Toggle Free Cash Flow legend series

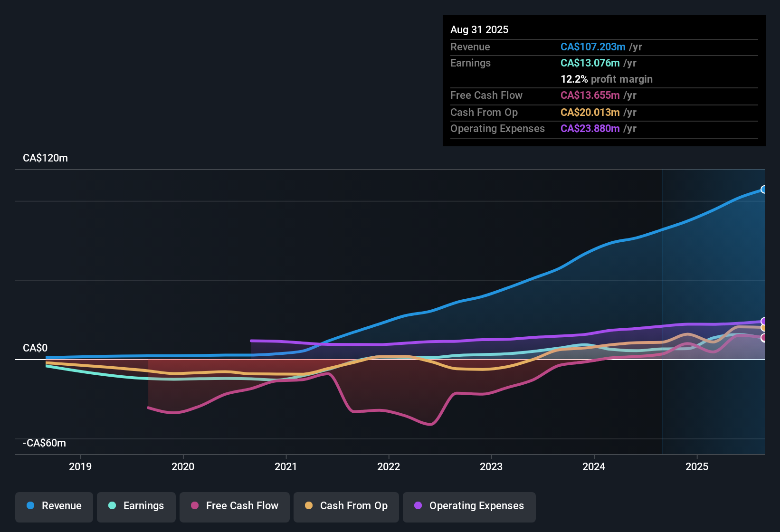(x=235, y=506)
